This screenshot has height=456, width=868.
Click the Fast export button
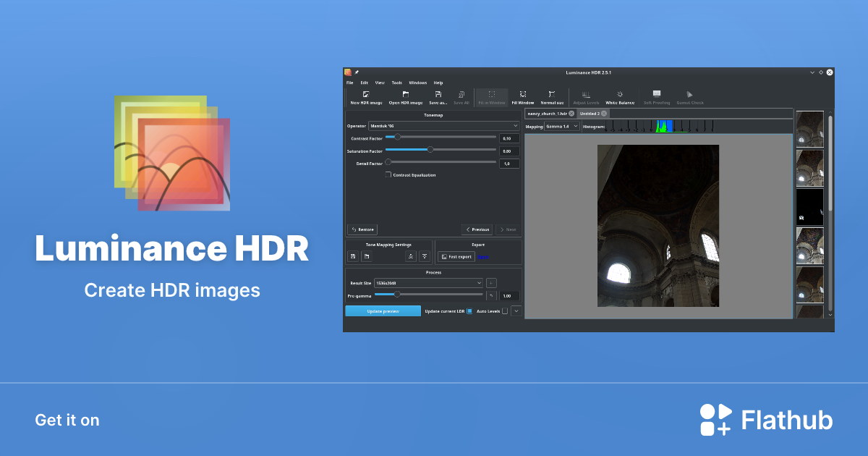[x=456, y=257]
